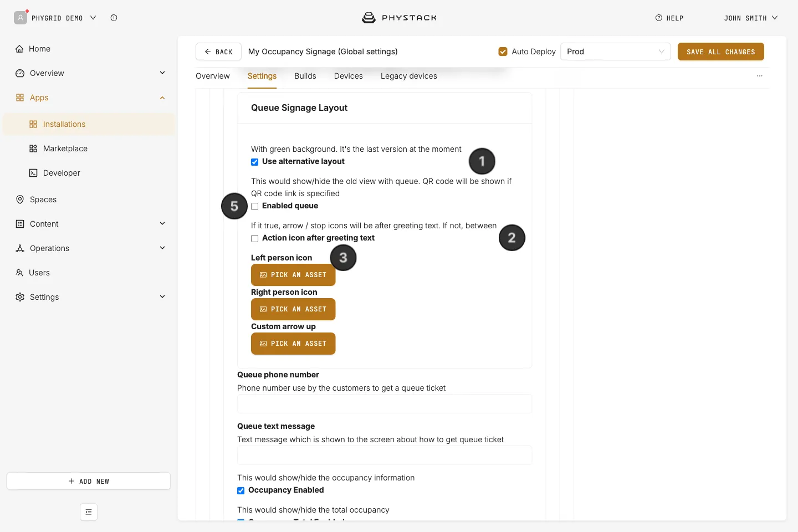The width and height of the screenshot is (798, 532).
Task: Click the Marketplace icon
Action: 33,149
